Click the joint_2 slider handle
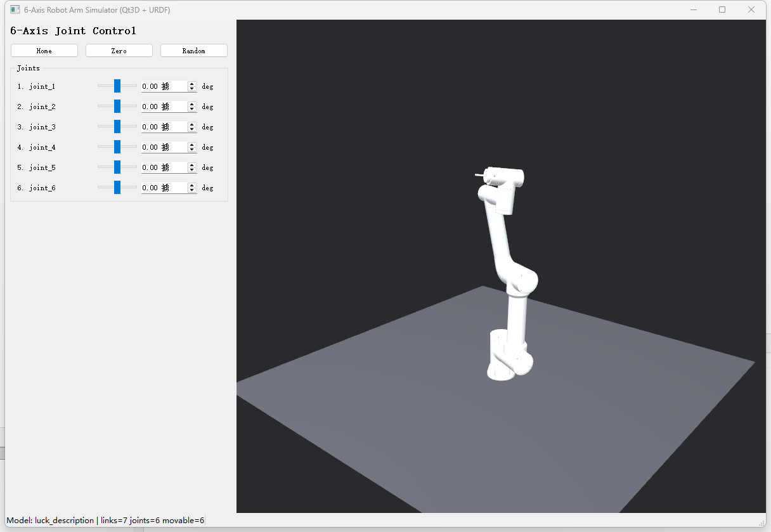This screenshot has width=771, height=532. point(117,107)
